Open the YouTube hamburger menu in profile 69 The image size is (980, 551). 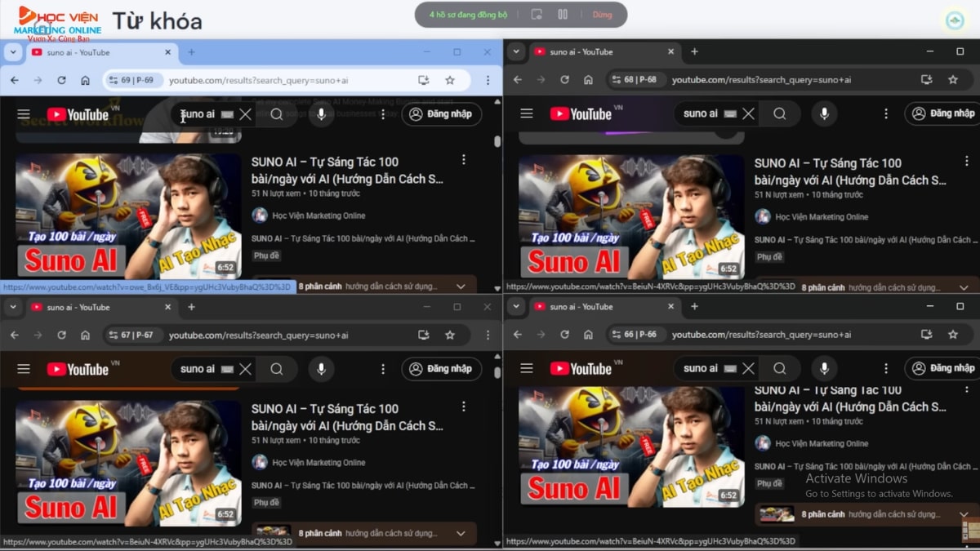23,113
